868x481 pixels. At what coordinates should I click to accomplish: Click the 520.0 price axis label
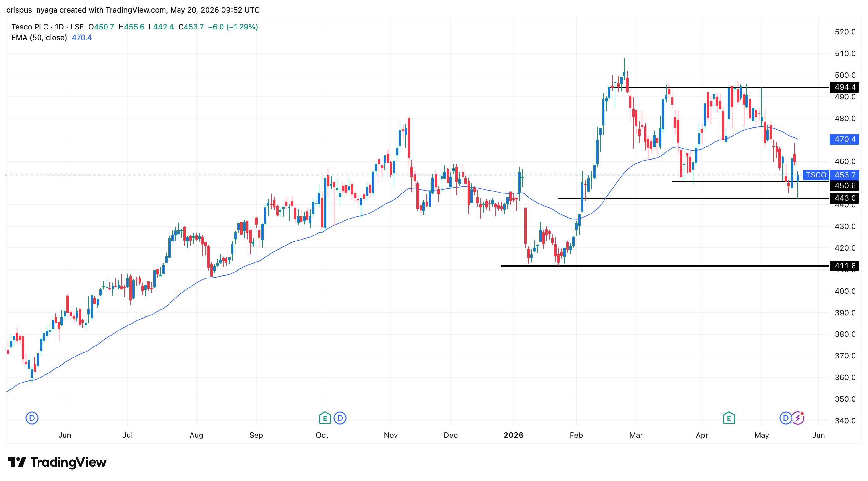point(845,32)
